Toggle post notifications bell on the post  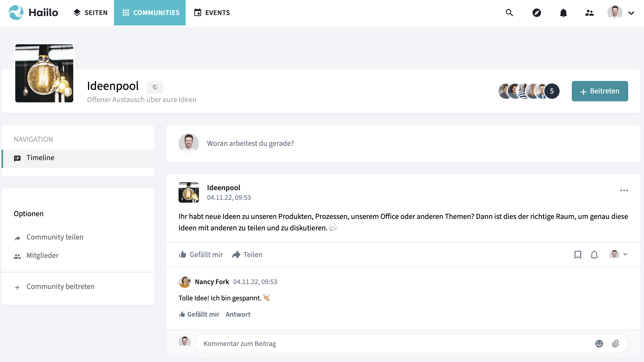click(x=594, y=255)
